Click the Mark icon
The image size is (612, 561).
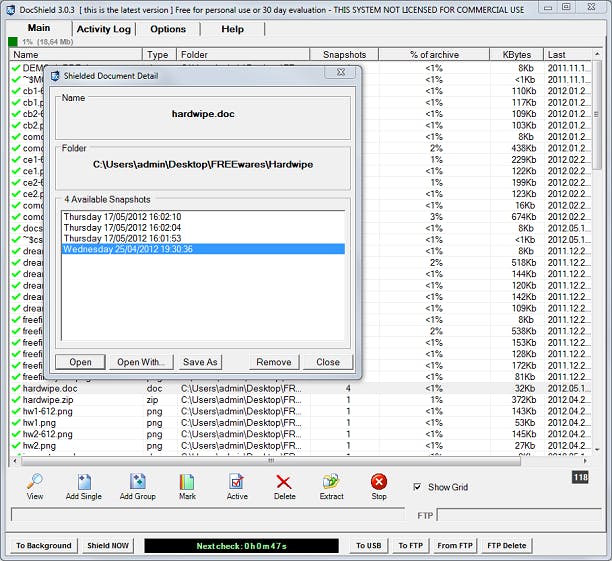pos(187,482)
